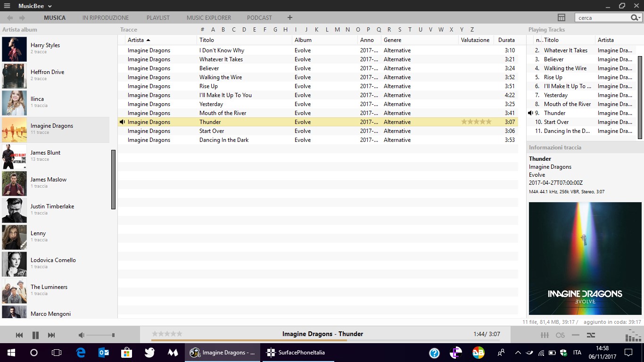644x362 pixels.
Task: Open the Playing Tracks panel header
Action: point(546,30)
